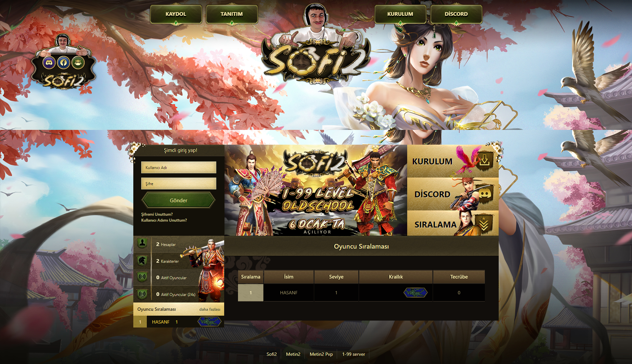The width and height of the screenshot is (632, 364).
Task: Click the Aktif Oyuncular (24s) signal icon
Action: coord(142,294)
